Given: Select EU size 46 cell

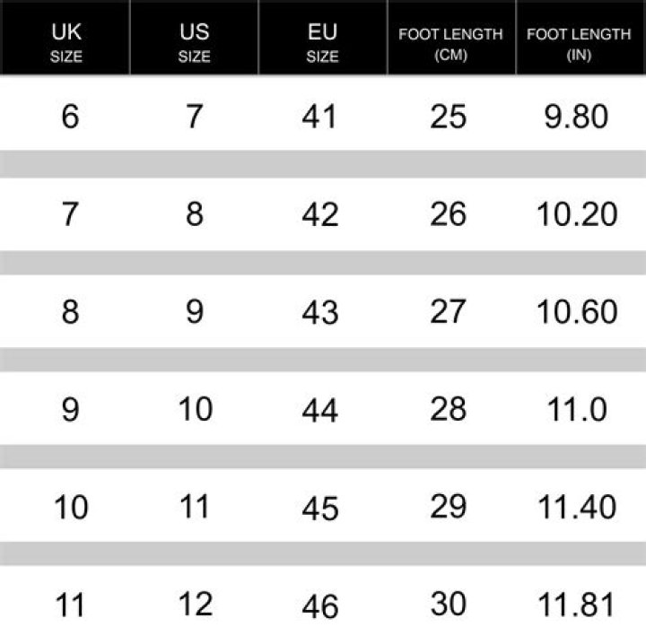Looking at the screenshot, I should pyautogui.click(x=320, y=606).
